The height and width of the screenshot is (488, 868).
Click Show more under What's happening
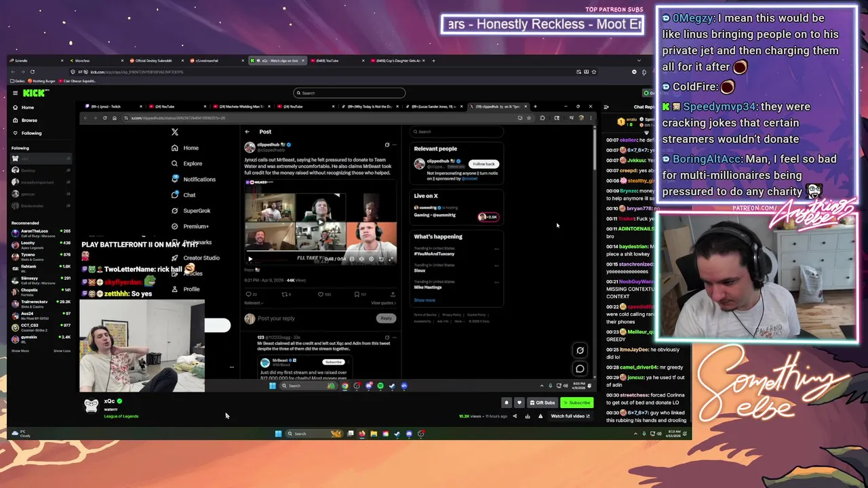(x=425, y=300)
